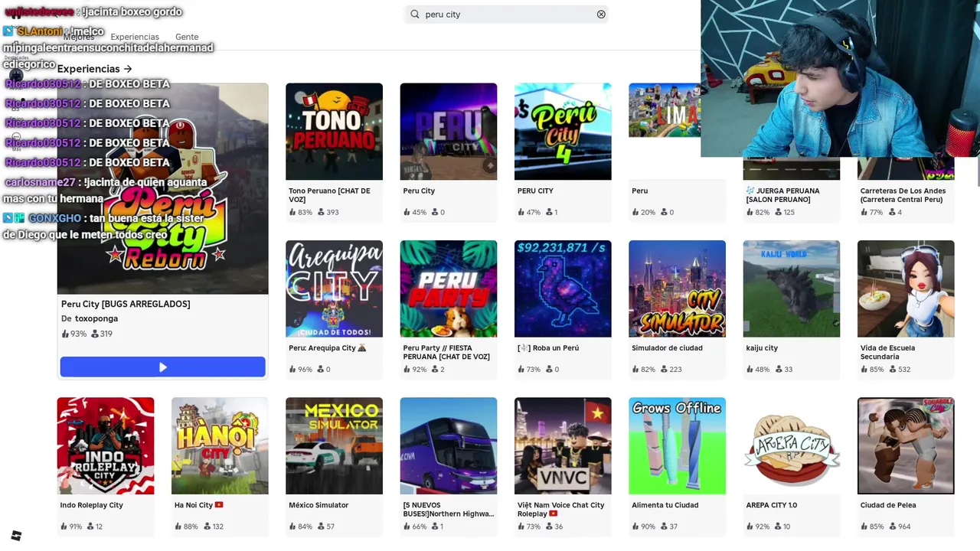Open Vida de Escuela Secundaria icon
This screenshot has height=551, width=980.
click(906, 289)
